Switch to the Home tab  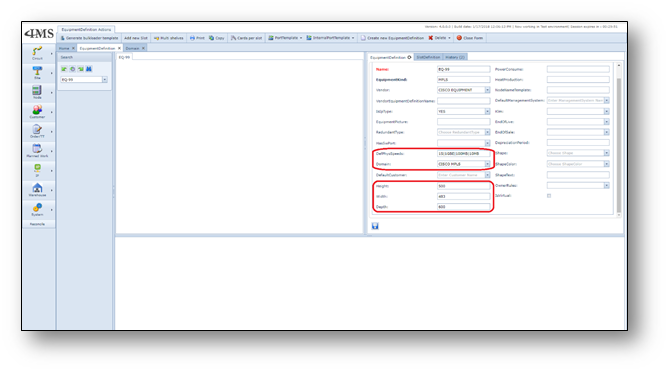[64, 48]
